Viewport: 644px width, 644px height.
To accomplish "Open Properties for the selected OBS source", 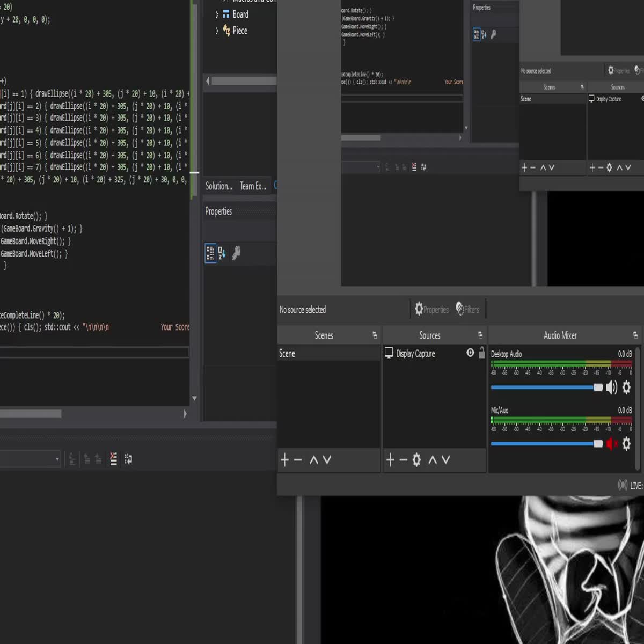I will click(x=431, y=309).
